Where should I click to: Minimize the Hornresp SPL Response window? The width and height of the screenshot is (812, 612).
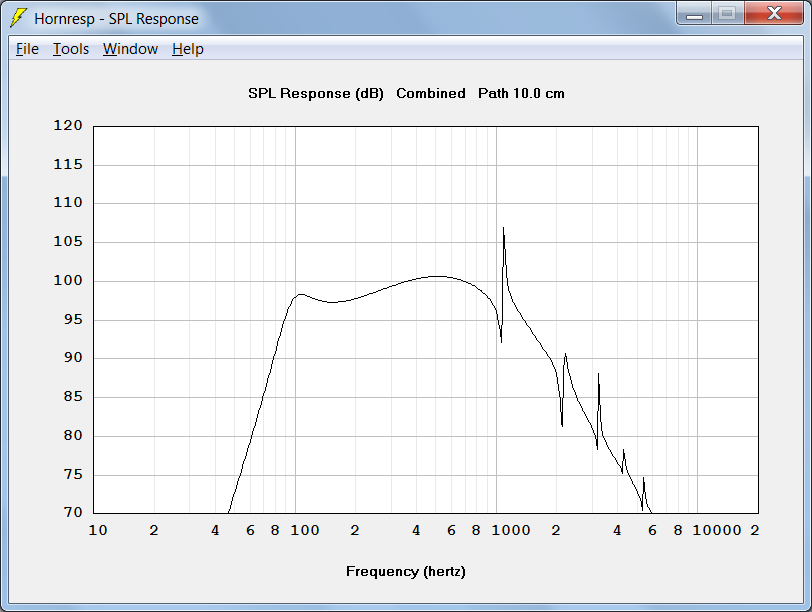click(694, 13)
